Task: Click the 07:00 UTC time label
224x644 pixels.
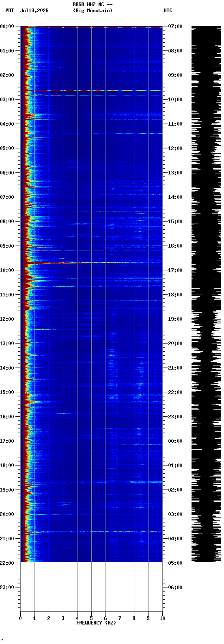Action: pos(175,26)
